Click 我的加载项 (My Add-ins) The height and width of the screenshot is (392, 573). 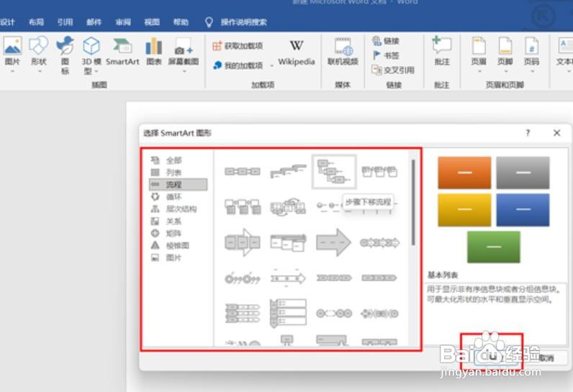pos(238,65)
